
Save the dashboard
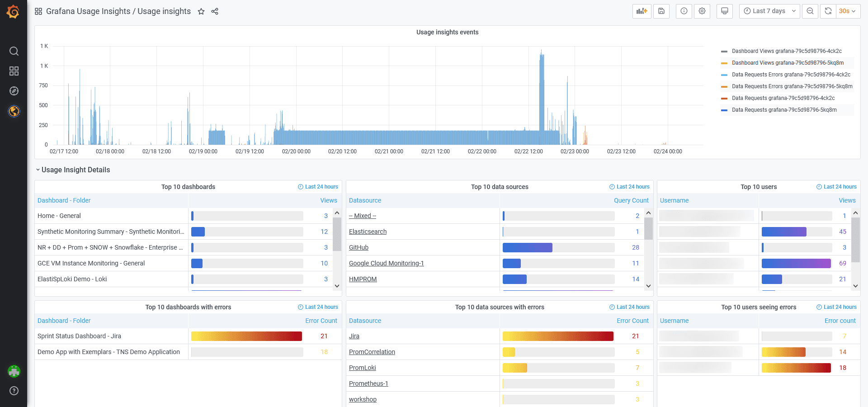tap(661, 11)
